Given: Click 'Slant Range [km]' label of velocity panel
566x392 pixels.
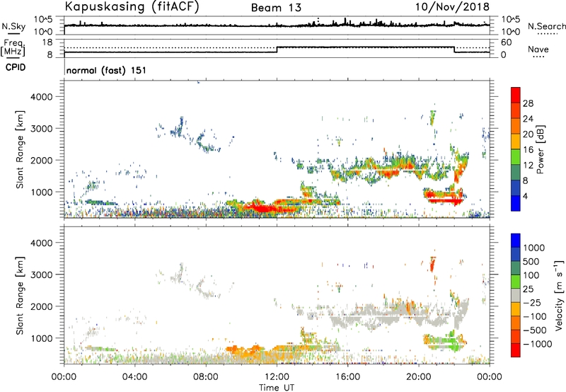Looking at the screenshot, I should [20, 296].
